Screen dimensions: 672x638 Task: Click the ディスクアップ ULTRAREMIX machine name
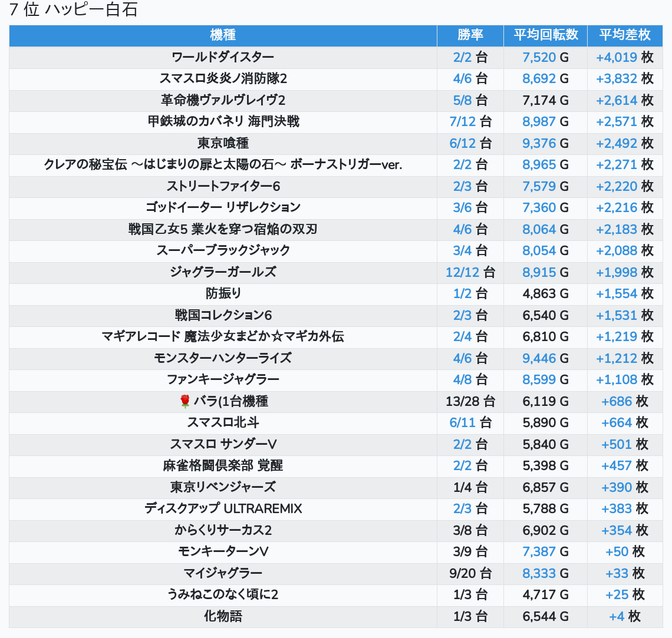tap(223, 508)
